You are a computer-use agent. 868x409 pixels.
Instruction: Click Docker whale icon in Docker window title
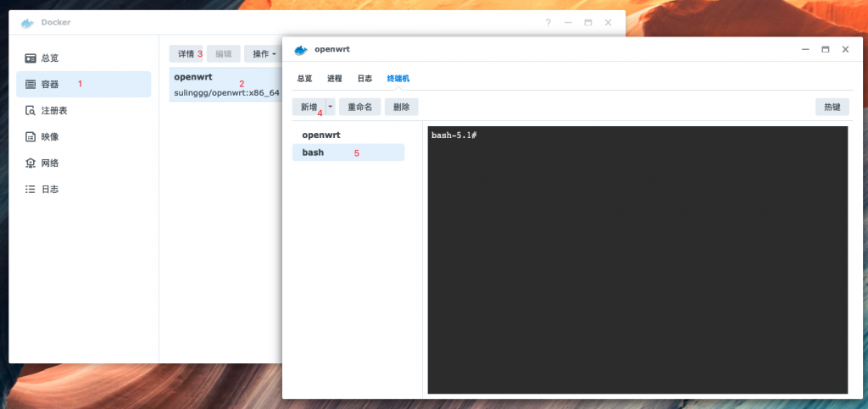tap(27, 23)
